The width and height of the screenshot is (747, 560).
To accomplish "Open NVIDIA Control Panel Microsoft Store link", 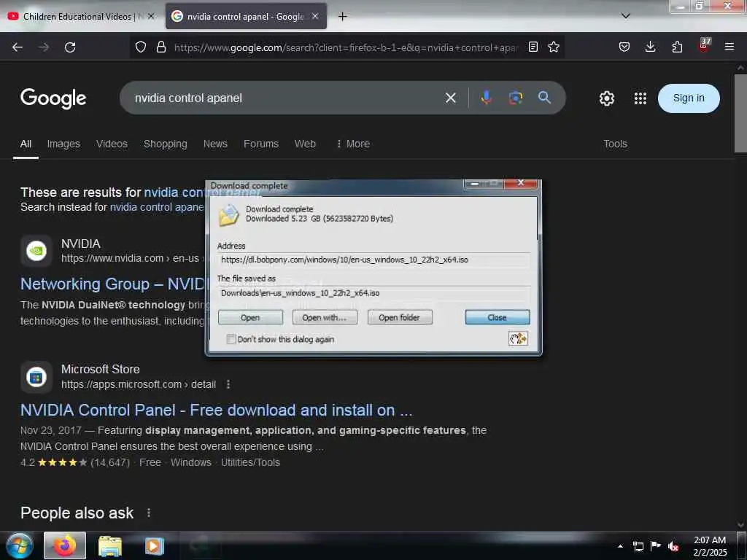I will (216, 410).
